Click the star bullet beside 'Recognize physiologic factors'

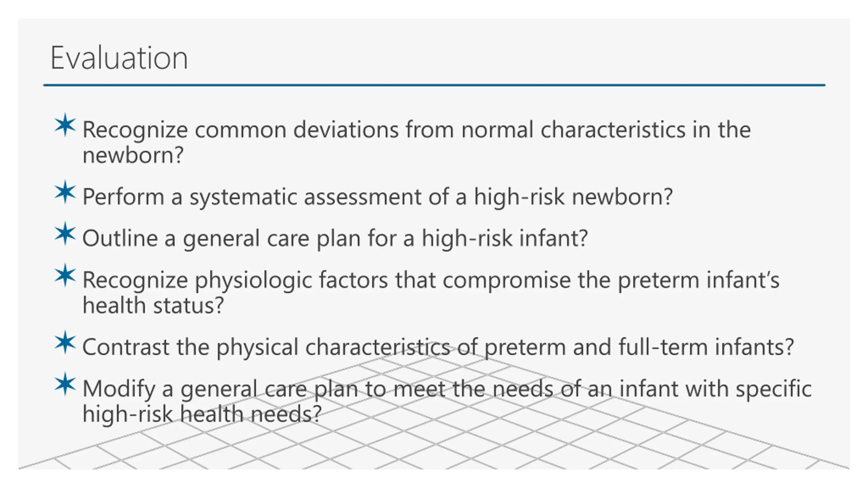pos(65,276)
